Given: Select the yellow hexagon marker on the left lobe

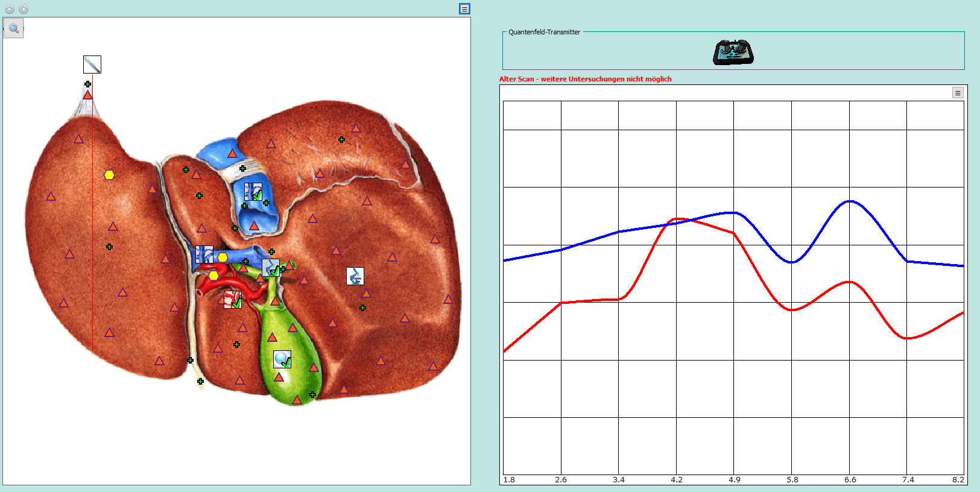Looking at the screenshot, I should point(109,175).
